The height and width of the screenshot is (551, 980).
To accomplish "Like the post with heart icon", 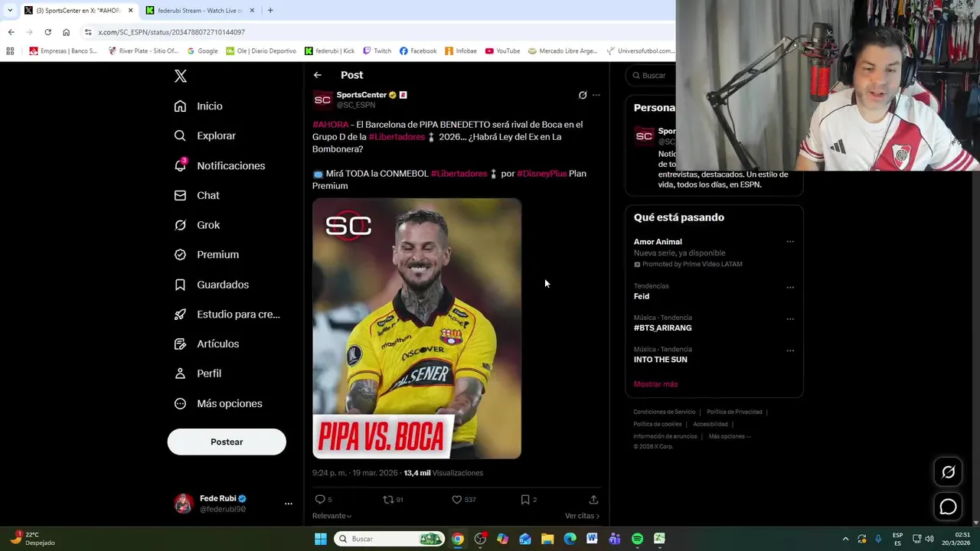I will [457, 500].
